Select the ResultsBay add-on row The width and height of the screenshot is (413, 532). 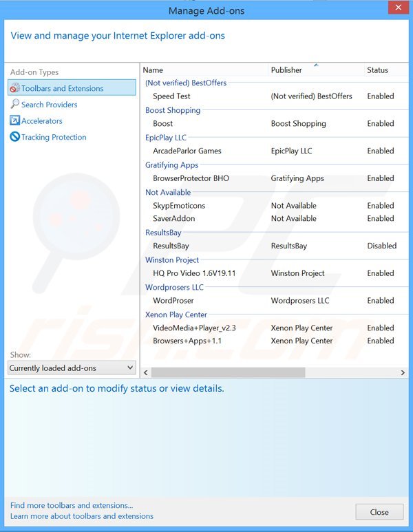(275, 246)
